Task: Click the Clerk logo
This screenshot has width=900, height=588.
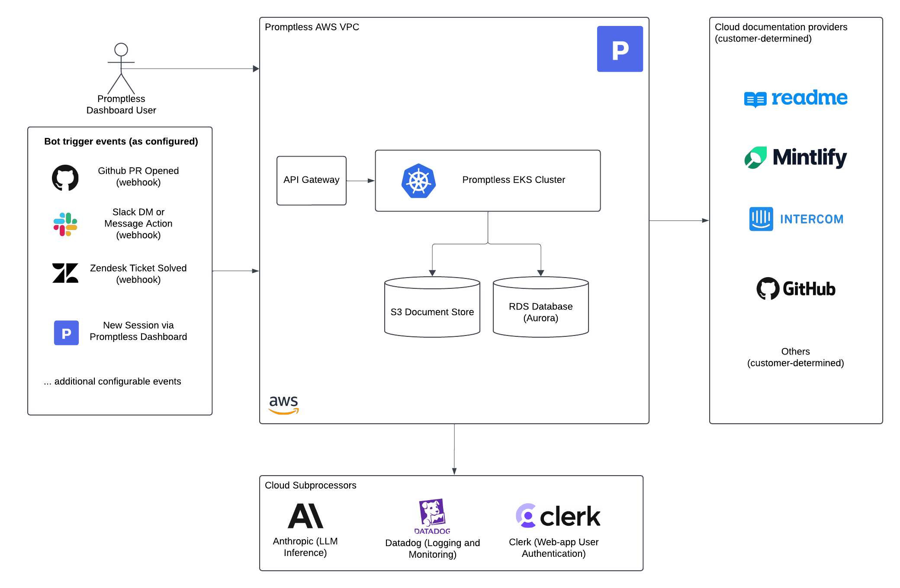Action: point(558,516)
